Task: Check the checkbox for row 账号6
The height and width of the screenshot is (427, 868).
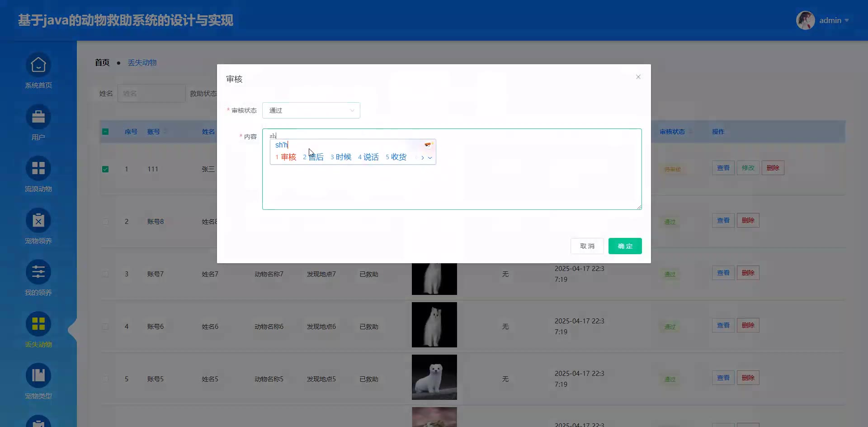Action: point(105,327)
